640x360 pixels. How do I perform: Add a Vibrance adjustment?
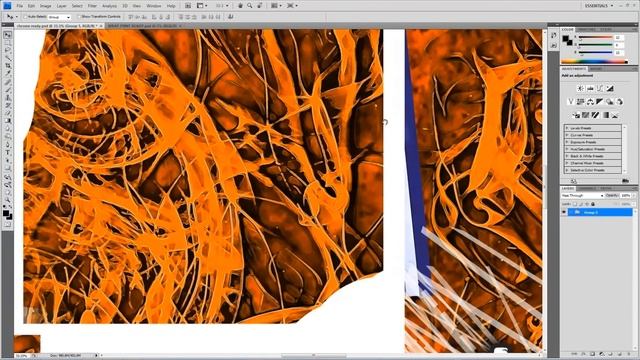571,102
